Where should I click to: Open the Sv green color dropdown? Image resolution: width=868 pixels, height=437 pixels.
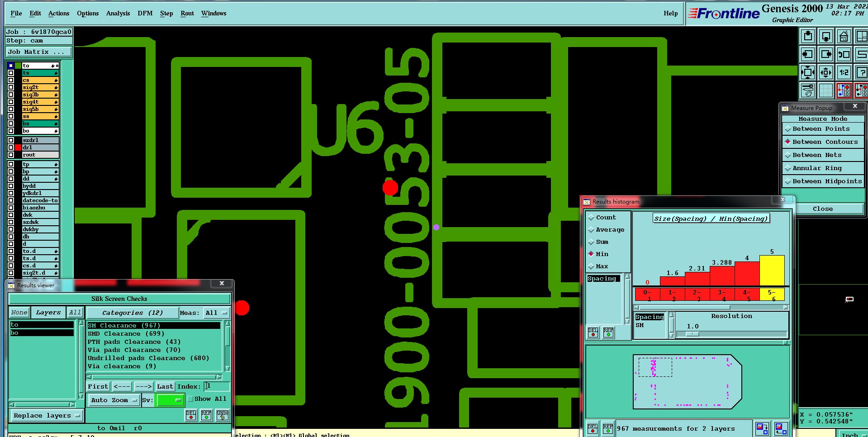coord(170,400)
